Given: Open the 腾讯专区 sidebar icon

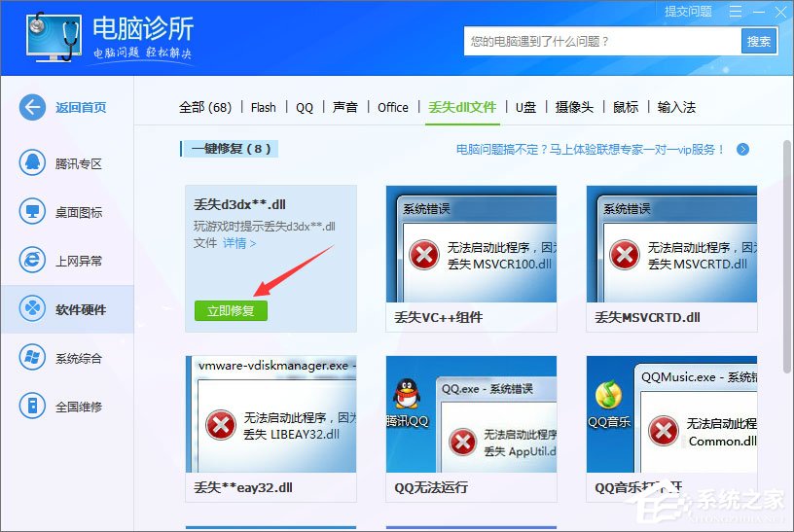Looking at the screenshot, I should pyautogui.click(x=33, y=163).
